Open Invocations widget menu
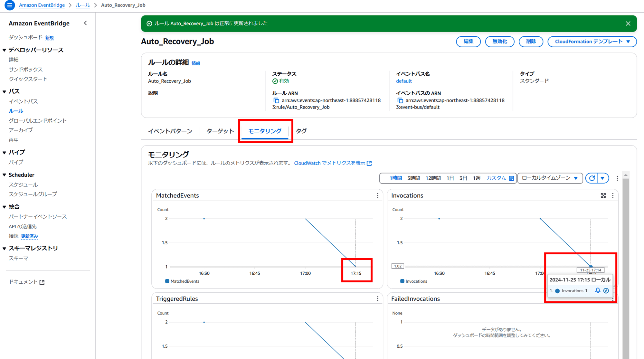The height and width of the screenshot is (359, 644). coord(613,195)
